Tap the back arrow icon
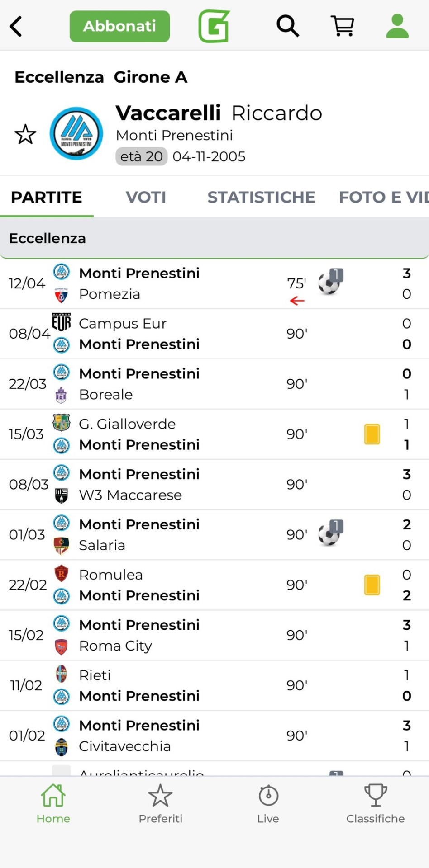429x868 pixels. [x=16, y=26]
